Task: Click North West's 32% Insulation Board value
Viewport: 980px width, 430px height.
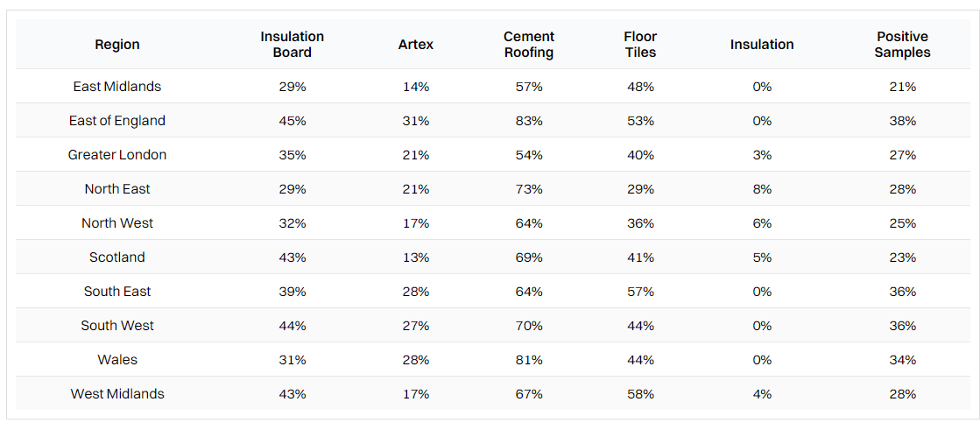Action: (293, 223)
